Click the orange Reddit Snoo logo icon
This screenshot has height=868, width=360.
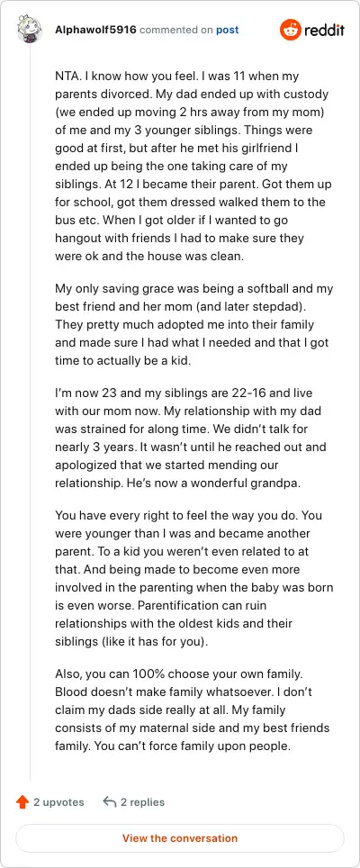[289, 30]
